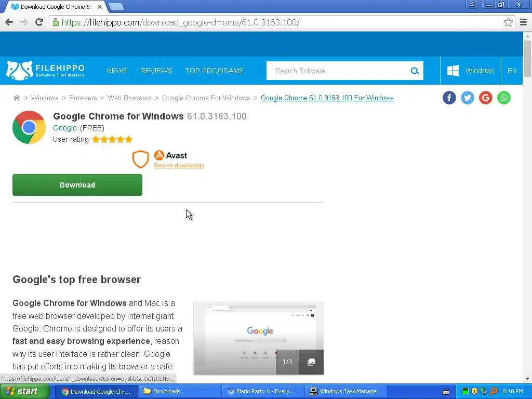
Task: Click the address bar URL
Action: click(180, 22)
